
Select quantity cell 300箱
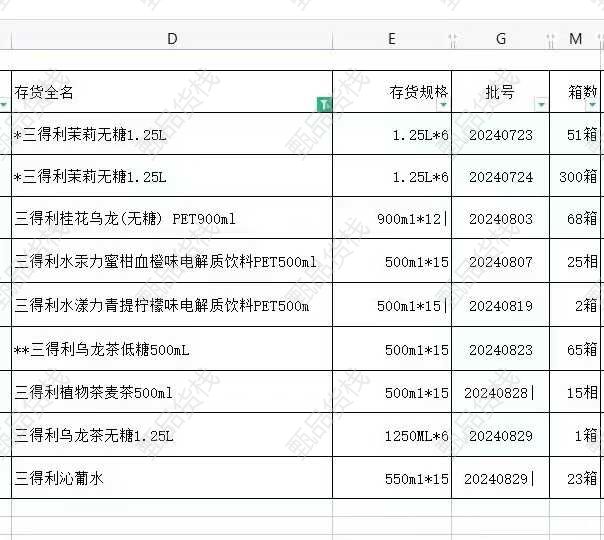pos(575,176)
